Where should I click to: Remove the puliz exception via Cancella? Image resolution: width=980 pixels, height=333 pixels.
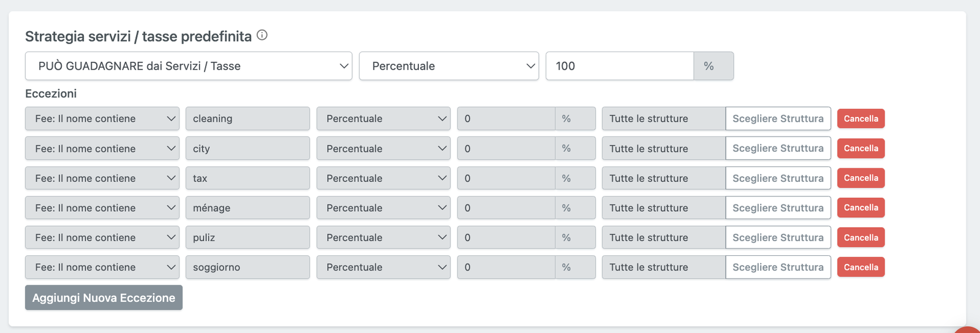pyautogui.click(x=861, y=238)
